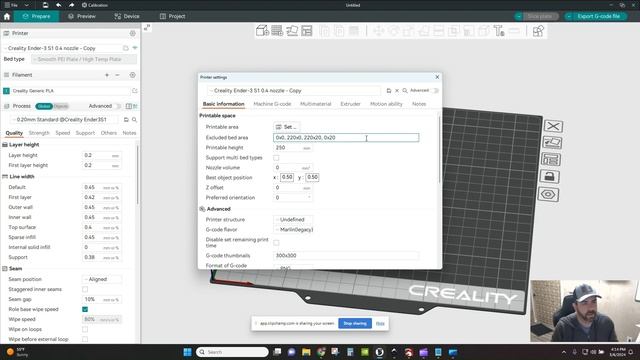Open Filament section settings icon
The image size is (640, 360).
[133, 75]
